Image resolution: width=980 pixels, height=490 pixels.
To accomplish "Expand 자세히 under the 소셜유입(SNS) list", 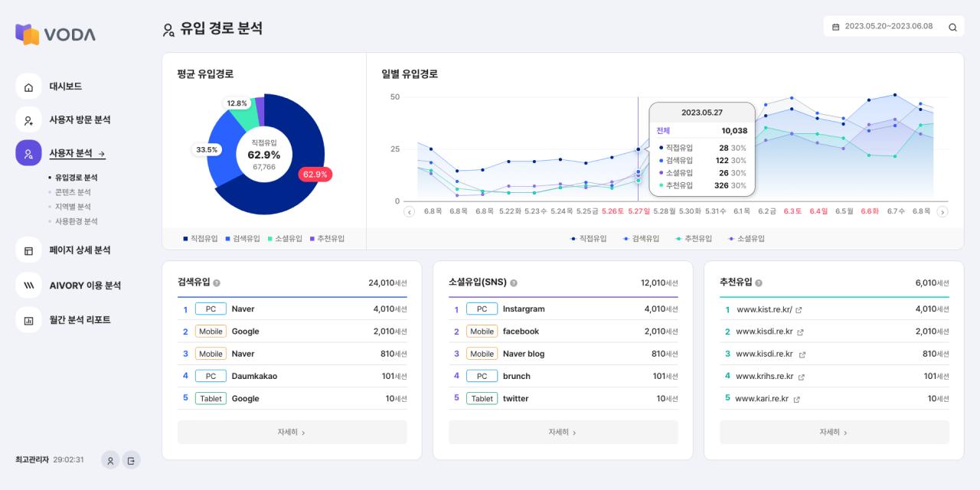I will [x=563, y=432].
